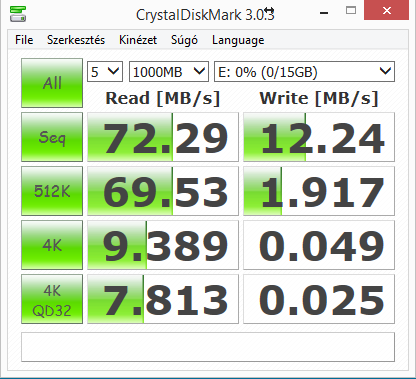
Task: Start the 512K random test
Action: [x=52, y=191]
